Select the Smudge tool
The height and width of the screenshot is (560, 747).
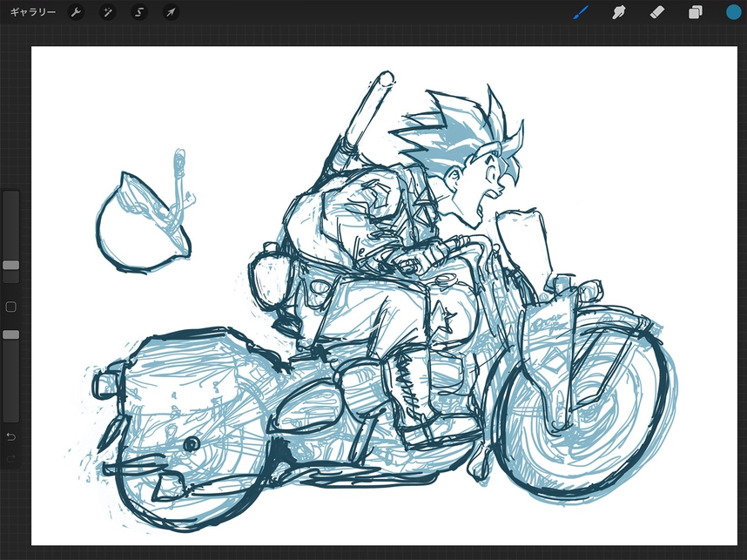click(620, 12)
